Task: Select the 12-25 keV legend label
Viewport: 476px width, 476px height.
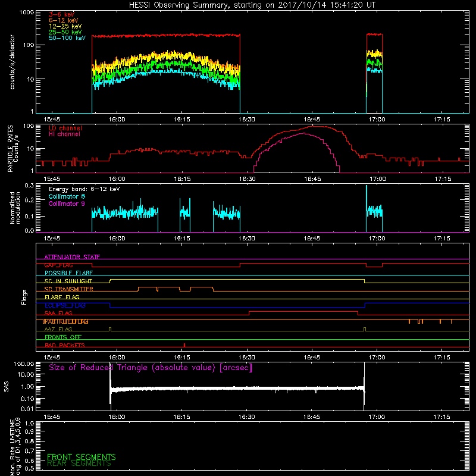Action: (x=65, y=26)
